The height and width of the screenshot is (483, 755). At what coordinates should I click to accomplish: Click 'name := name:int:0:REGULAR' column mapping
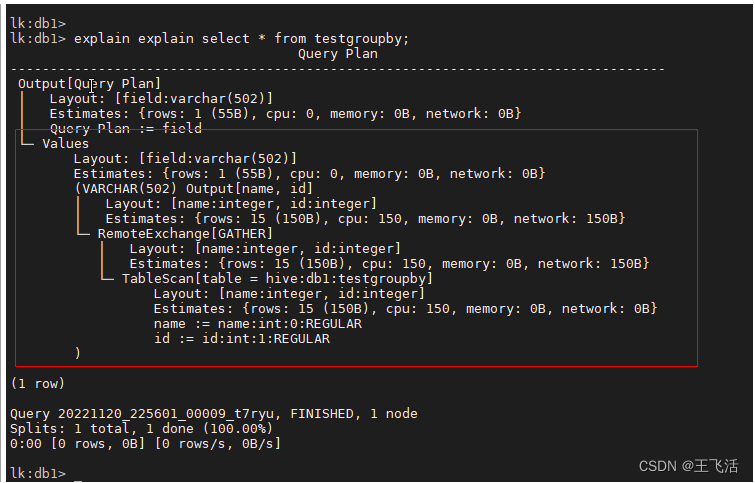point(257,323)
